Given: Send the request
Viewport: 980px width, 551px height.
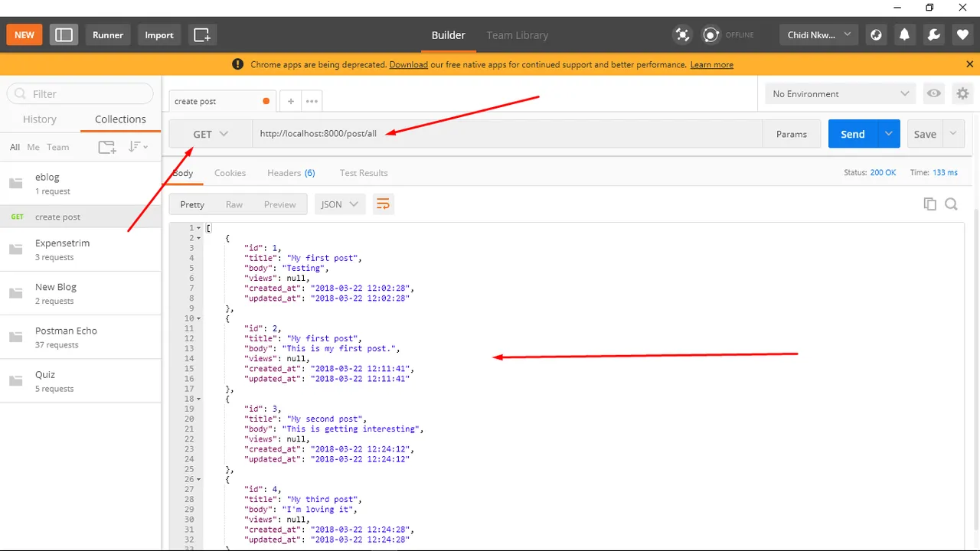Looking at the screenshot, I should point(853,134).
